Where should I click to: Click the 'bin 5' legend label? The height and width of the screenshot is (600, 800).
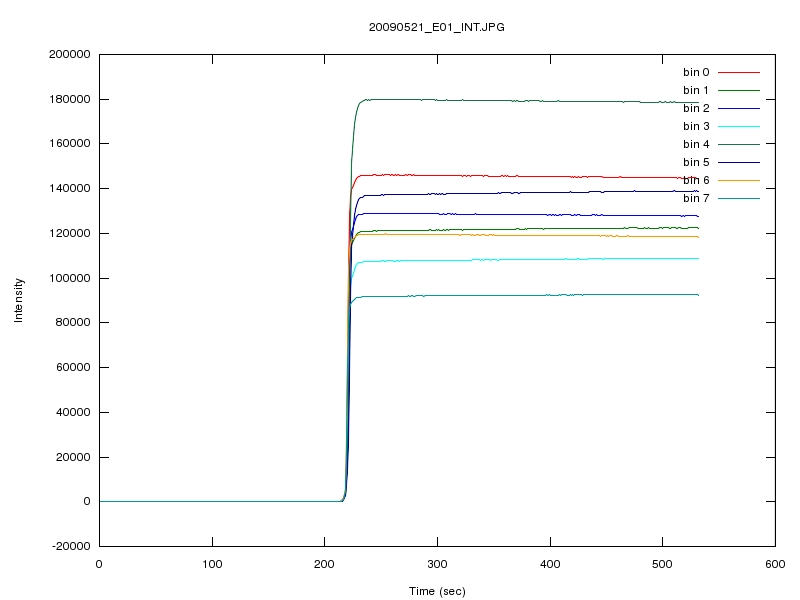pos(696,162)
